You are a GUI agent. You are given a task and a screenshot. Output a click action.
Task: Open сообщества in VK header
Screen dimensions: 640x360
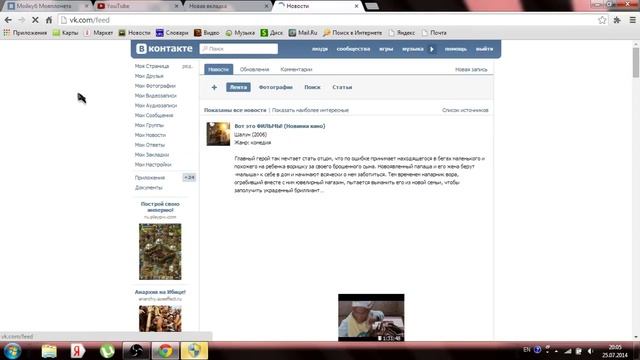353,49
